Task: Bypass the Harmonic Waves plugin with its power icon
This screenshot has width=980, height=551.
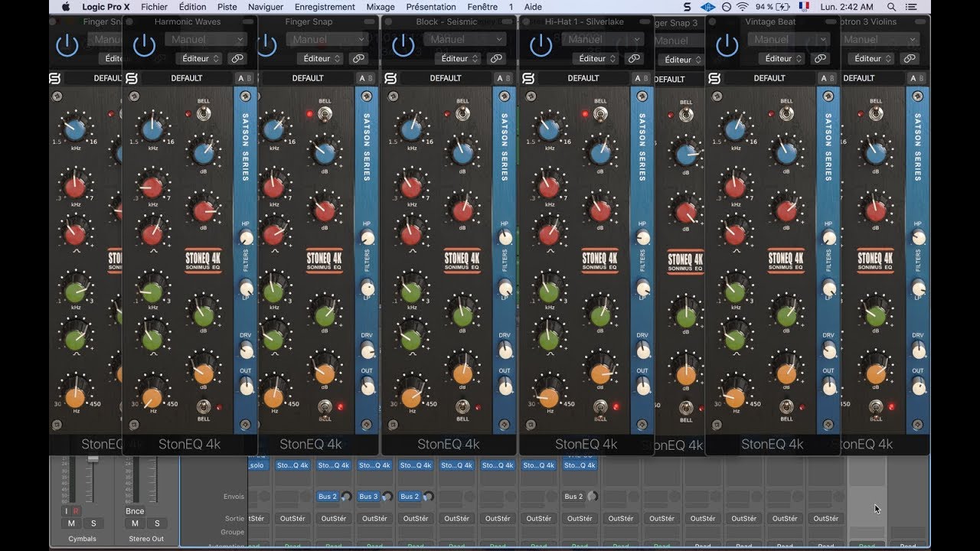Action: [x=144, y=46]
